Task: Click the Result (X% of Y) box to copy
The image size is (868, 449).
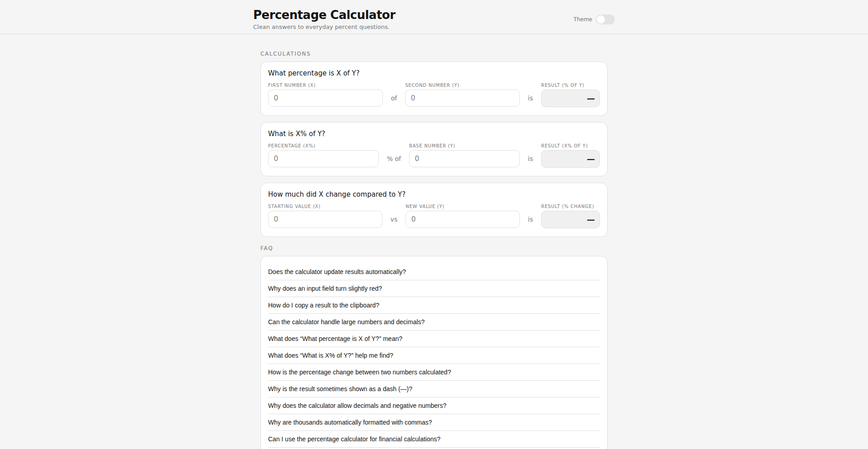Action: click(570, 159)
